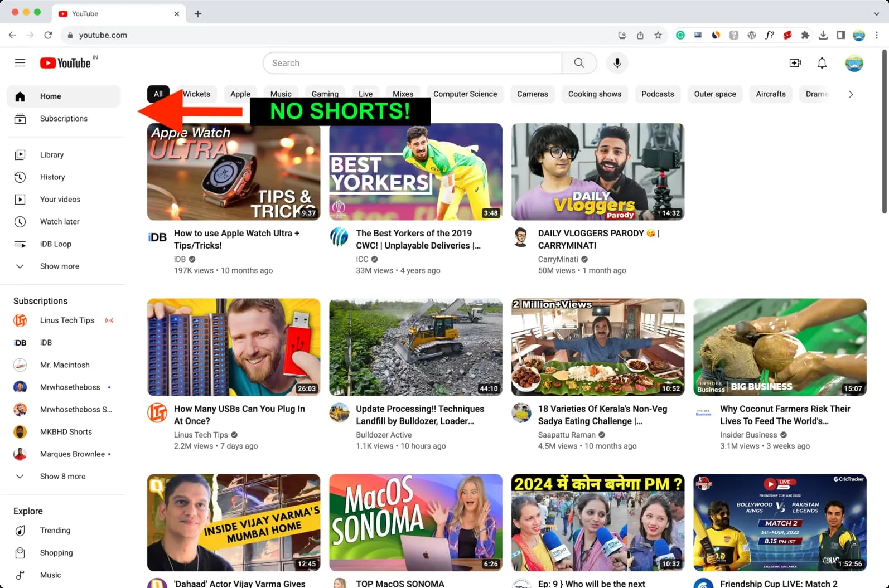Open Shopping under Explore

click(64, 553)
